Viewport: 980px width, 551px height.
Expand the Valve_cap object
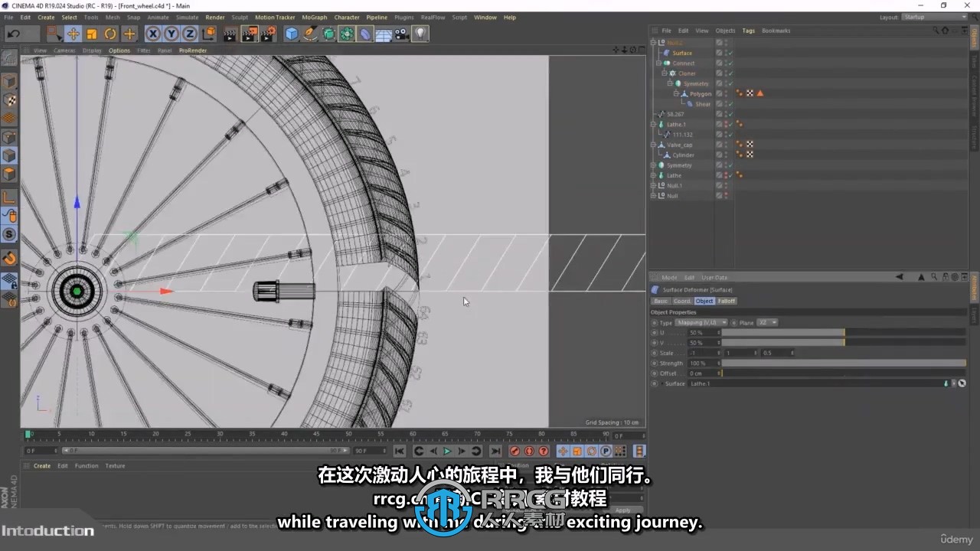(x=653, y=145)
